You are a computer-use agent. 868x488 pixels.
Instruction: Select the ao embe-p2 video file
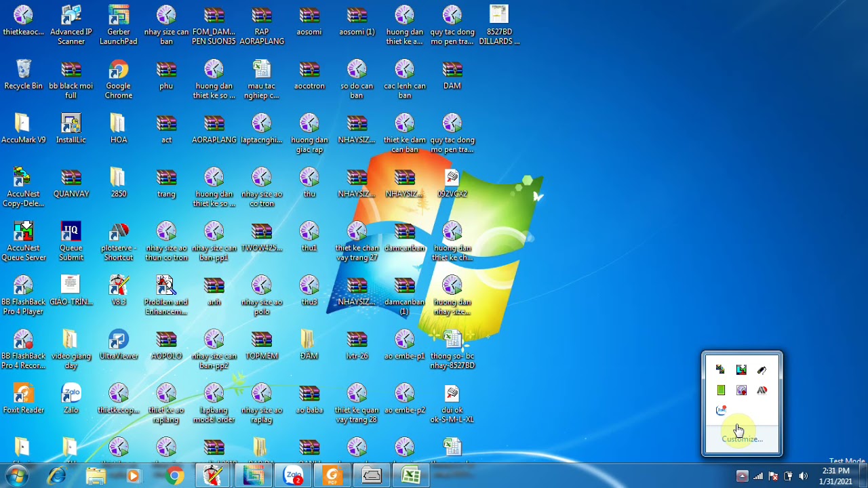click(x=405, y=399)
